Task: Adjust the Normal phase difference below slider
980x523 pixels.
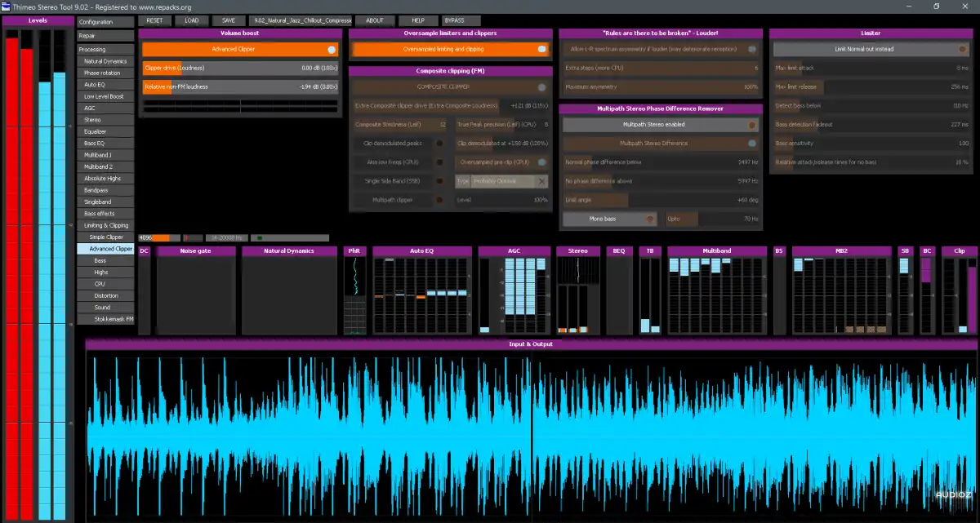Action: tap(661, 162)
